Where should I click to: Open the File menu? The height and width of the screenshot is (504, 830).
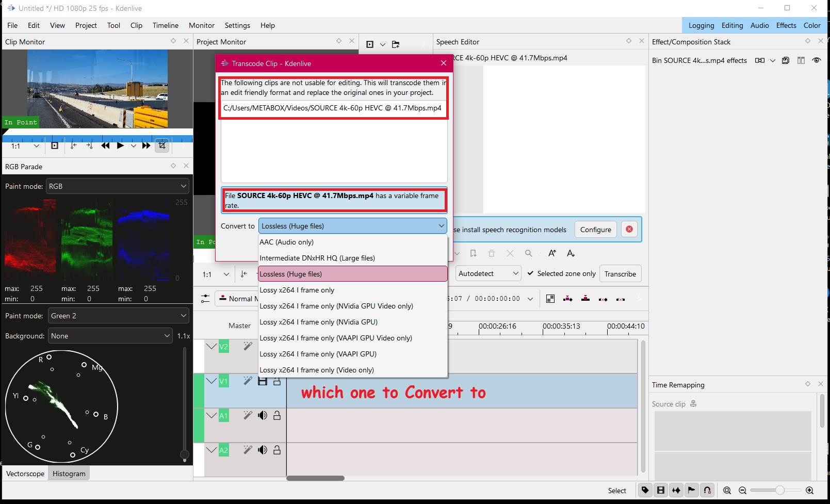click(12, 25)
